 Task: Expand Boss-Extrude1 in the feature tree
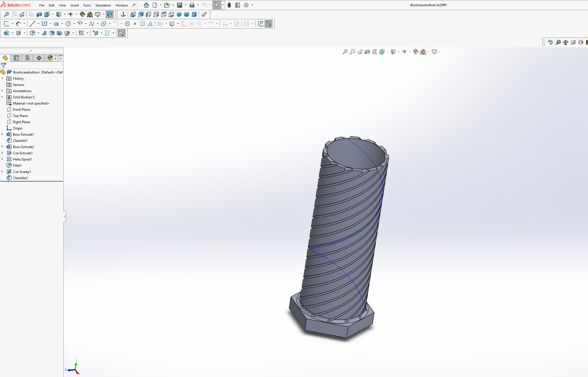[x=3, y=134]
